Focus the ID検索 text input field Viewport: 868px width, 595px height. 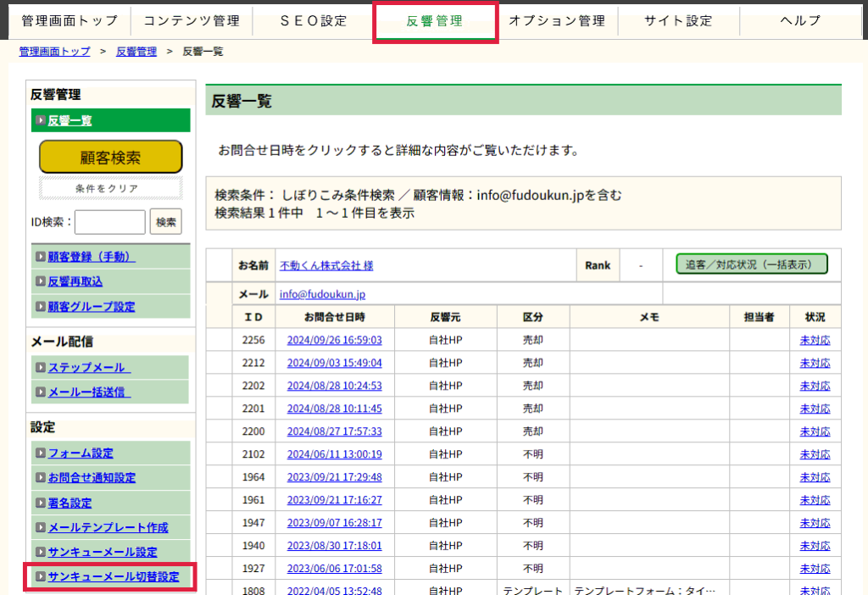click(110, 222)
